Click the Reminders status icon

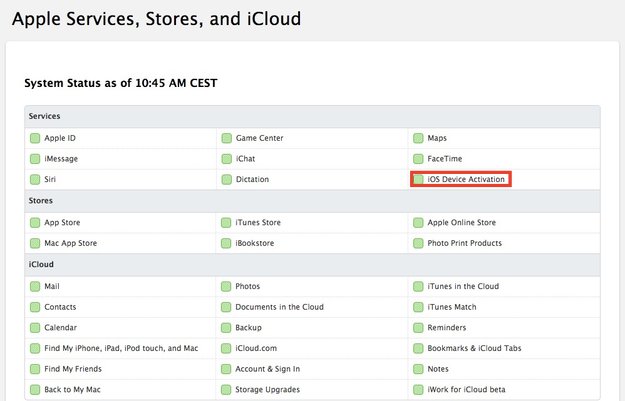pos(418,328)
